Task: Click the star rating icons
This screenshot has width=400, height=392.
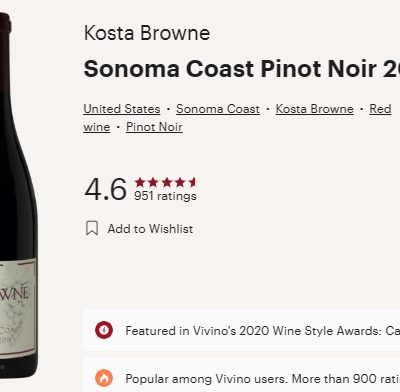Action: [x=165, y=182]
